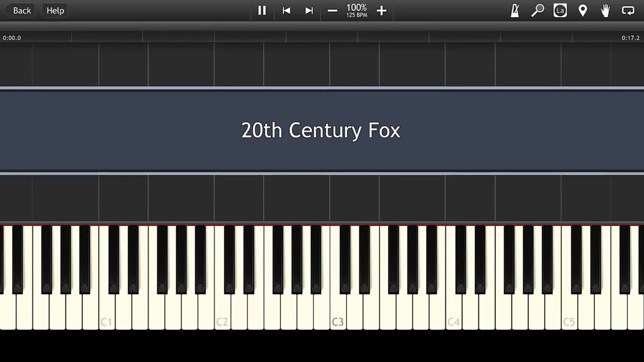Click the 100% 125 BPM speed display

pos(357,11)
